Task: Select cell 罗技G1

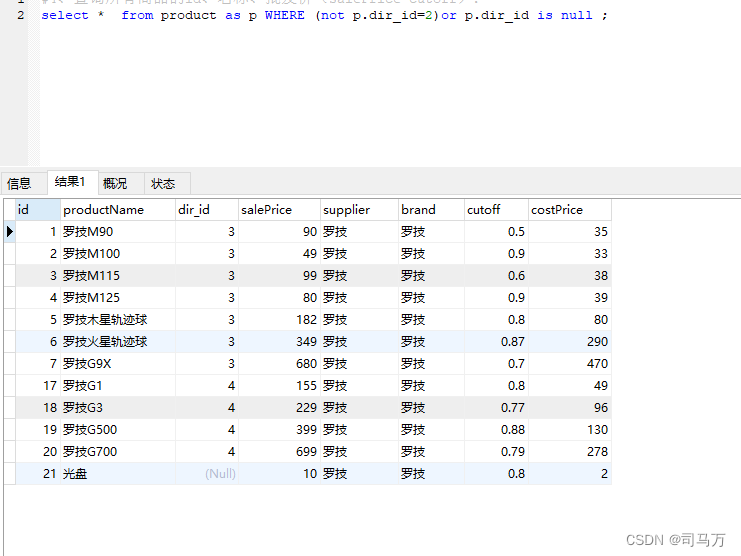Action: pyautogui.click(x=118, y=385)
